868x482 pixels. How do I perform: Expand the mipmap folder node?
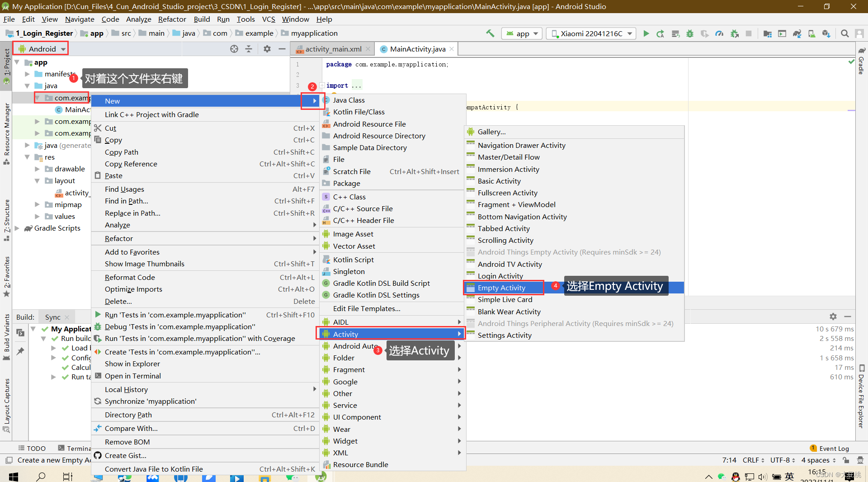37,204
